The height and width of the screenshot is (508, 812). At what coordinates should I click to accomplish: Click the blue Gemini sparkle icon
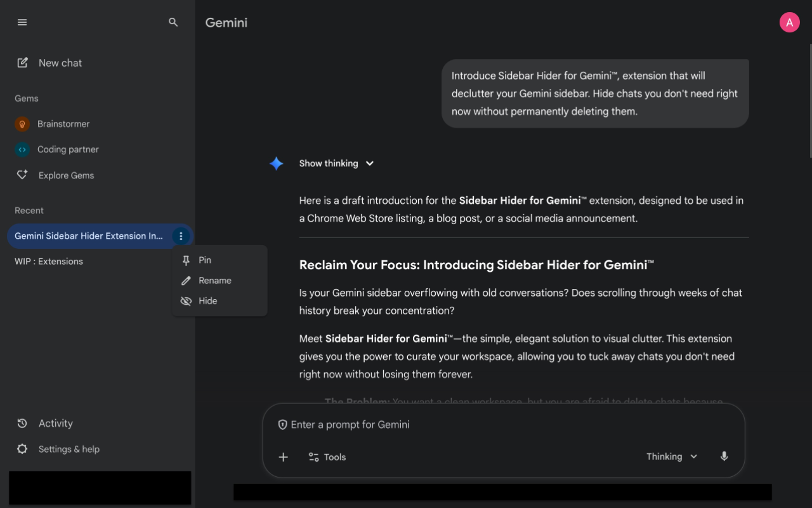pyautogui.click(x=277, y=164)
